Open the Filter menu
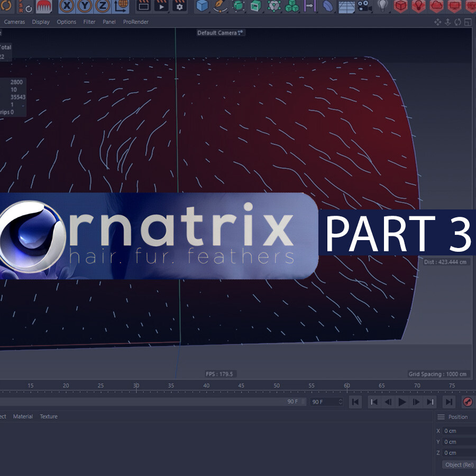This screenshot has width=476, height=476. [x=89, y=22]
